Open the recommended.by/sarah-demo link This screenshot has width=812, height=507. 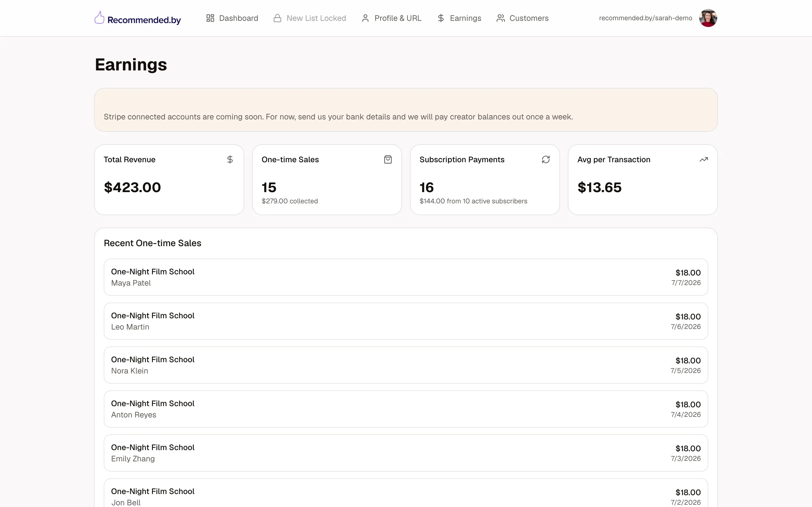[646, 18]
